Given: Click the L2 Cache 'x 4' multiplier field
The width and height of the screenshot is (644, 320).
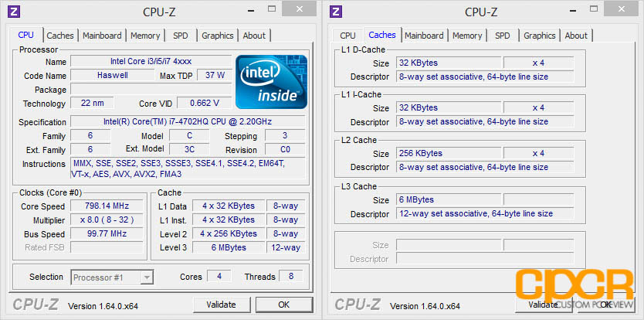Looking at the screenshot, I should point(538,153).
